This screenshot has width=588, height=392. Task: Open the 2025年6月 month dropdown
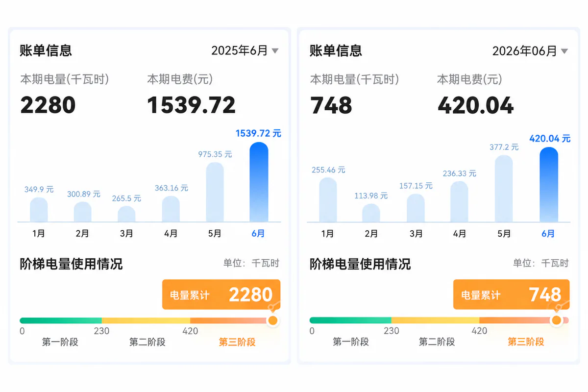(245, 50)
